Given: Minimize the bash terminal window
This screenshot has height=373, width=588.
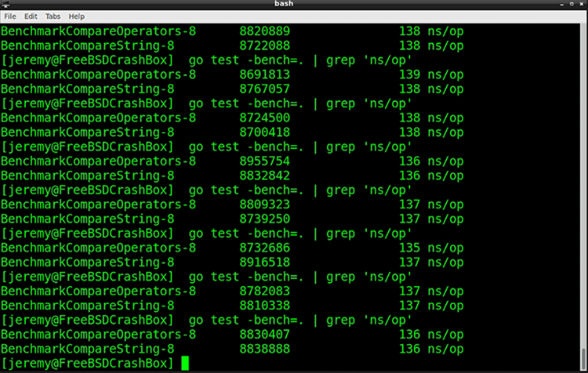Looking at the screenshot, I should coord(562,4).
